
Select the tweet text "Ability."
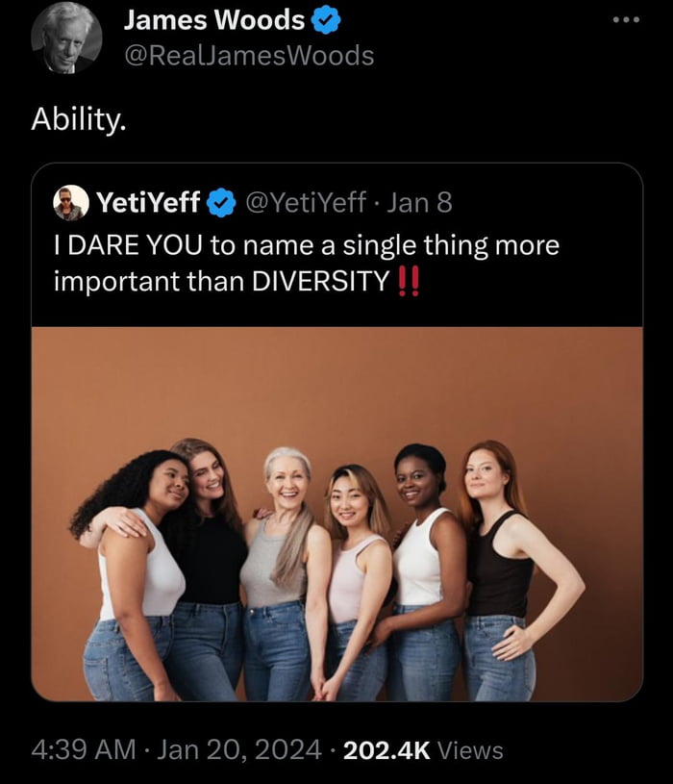79,122
